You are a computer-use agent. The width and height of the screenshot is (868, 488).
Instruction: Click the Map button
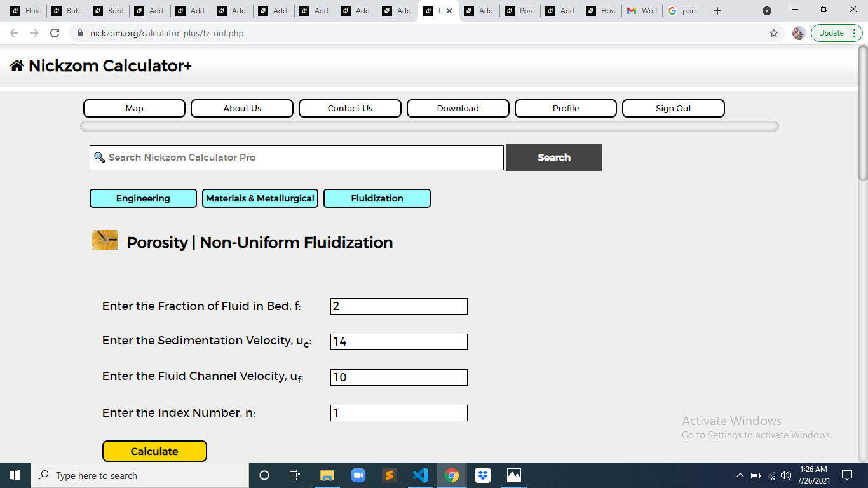point(134,108)
